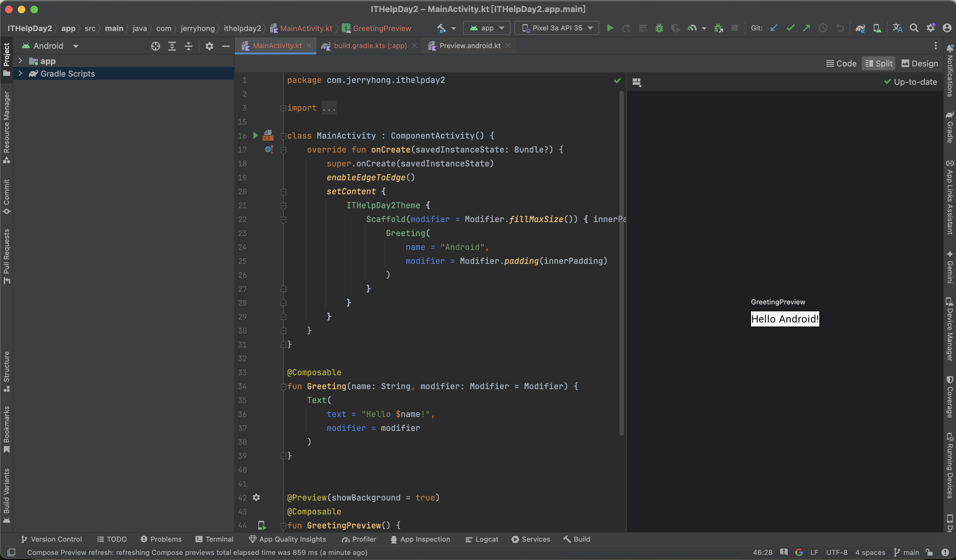
Task: Click the UTF-8 encoding indicator
Action: tap(836, 552)
